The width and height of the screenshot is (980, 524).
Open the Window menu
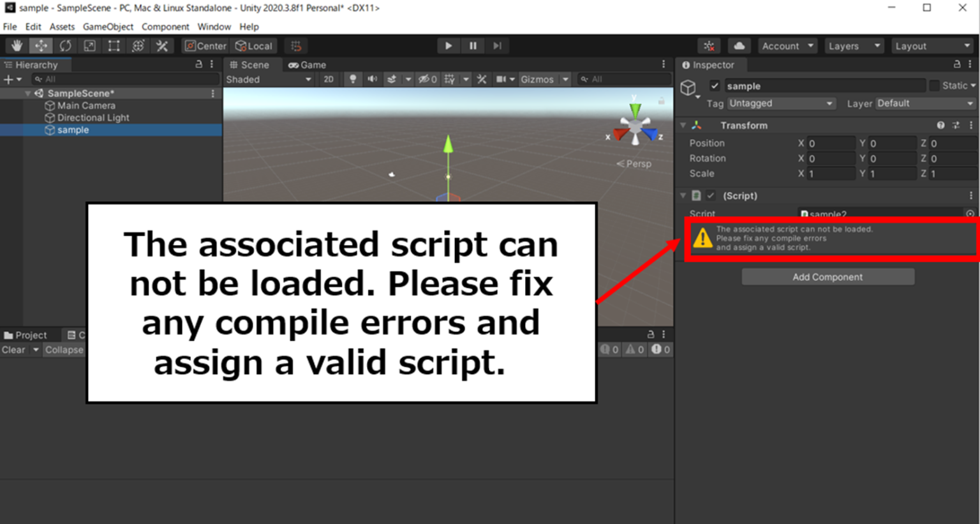(x=214, y=27)
